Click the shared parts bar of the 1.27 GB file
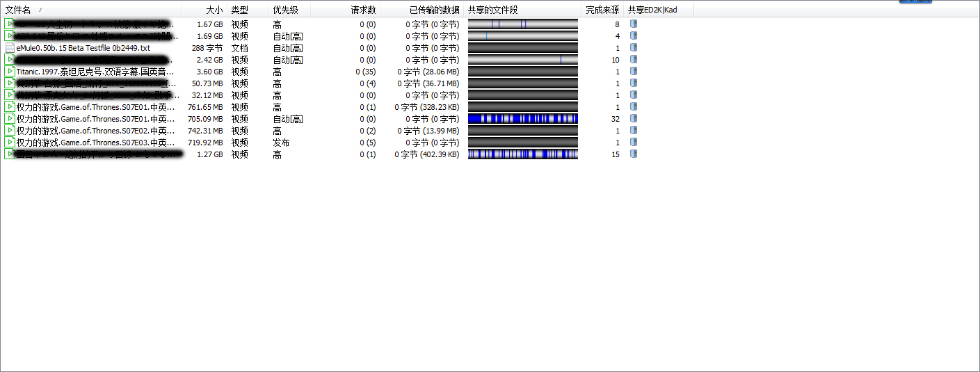Image resolution: width=980 pixels, height=372 pixels. click(523, 154)
